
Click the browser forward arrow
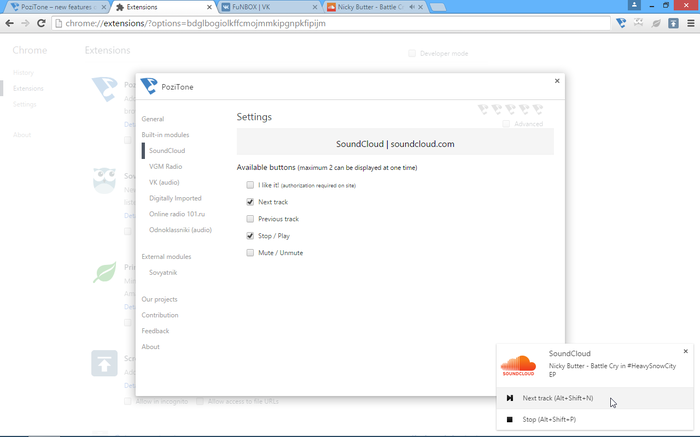pyautogui.click(x=25, y=23)
